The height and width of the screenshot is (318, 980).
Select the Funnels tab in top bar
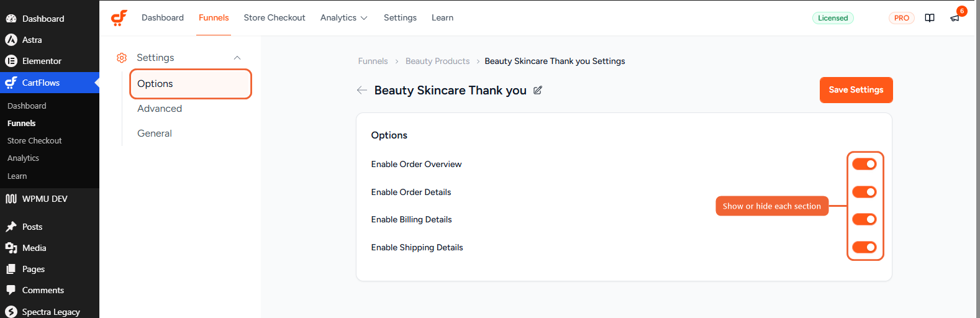tap(214, 18)
